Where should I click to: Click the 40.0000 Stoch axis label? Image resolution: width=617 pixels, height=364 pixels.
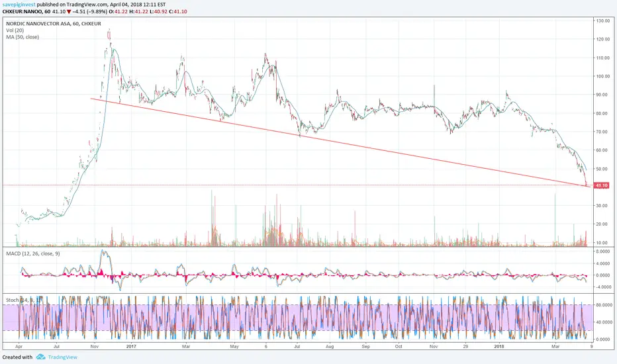[x=602, y=322]
